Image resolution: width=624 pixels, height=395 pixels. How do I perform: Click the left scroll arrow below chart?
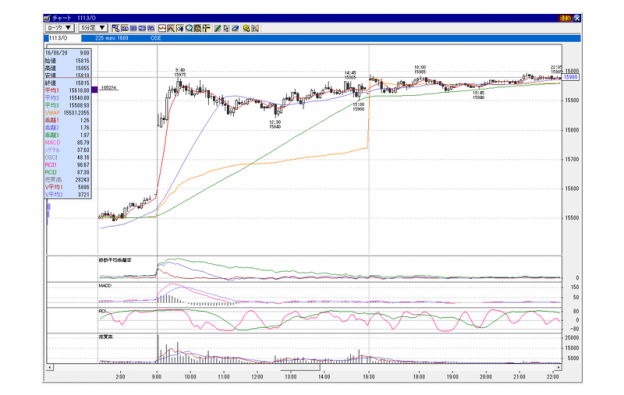point(50,367)
